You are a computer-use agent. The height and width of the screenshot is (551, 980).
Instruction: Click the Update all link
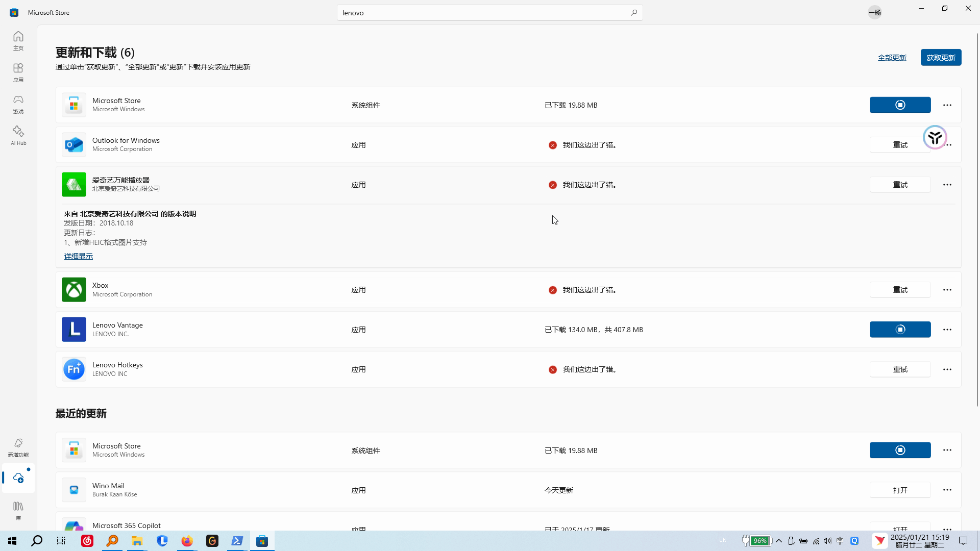(x=892, y=58)
